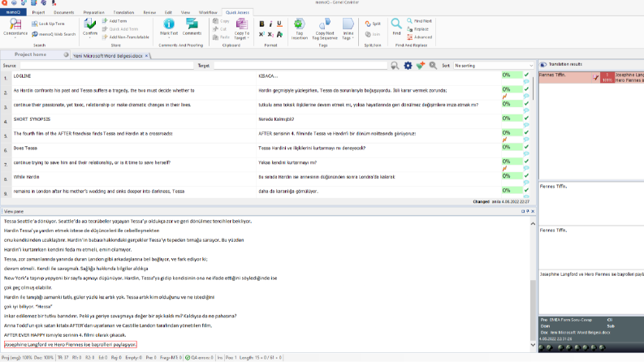Click Add Non-Translatable
644x362 pixels.
126,37
